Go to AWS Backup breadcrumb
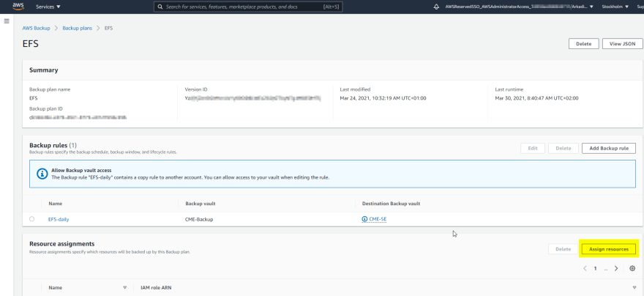 (x=36, y=29)
